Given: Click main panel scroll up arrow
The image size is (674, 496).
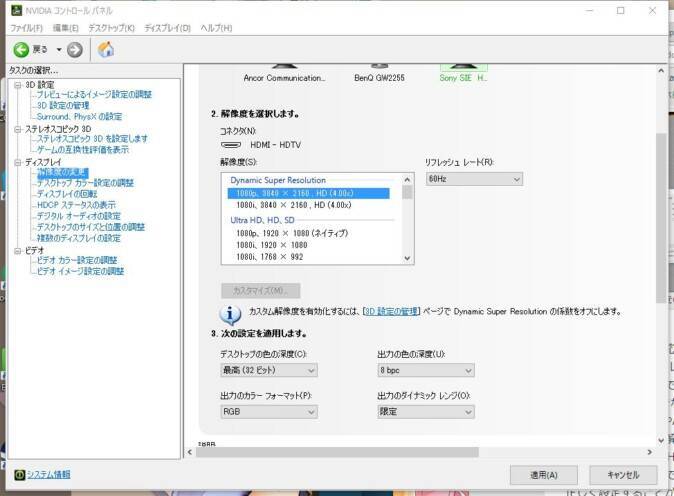Looking at the screenshot, I should [661, 70].
